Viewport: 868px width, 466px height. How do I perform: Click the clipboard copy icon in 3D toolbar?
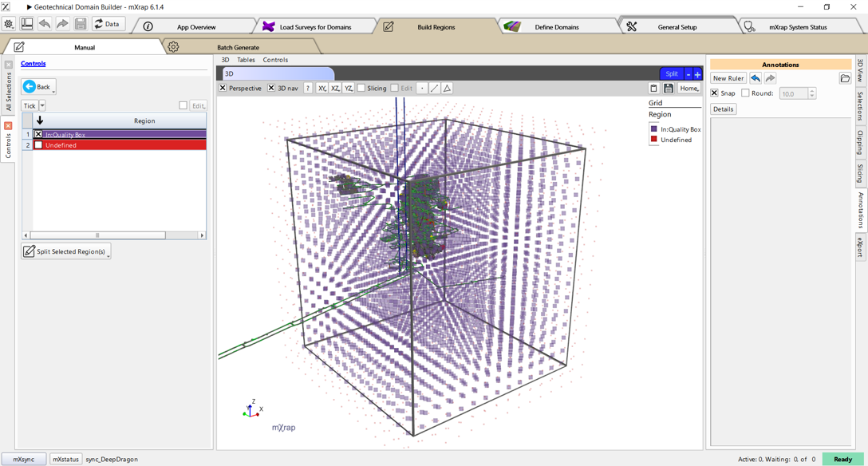tap(653, 88)
